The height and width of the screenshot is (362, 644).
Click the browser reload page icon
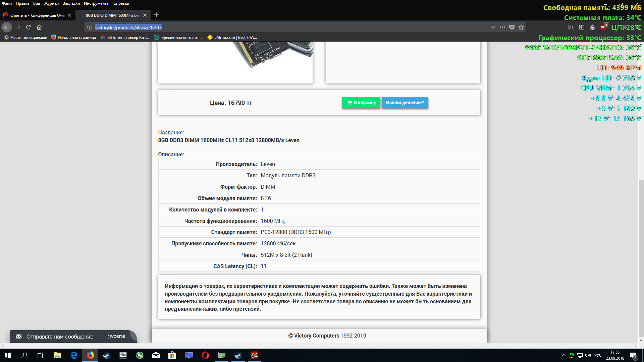pyautogui.click(x=29, y=27)
